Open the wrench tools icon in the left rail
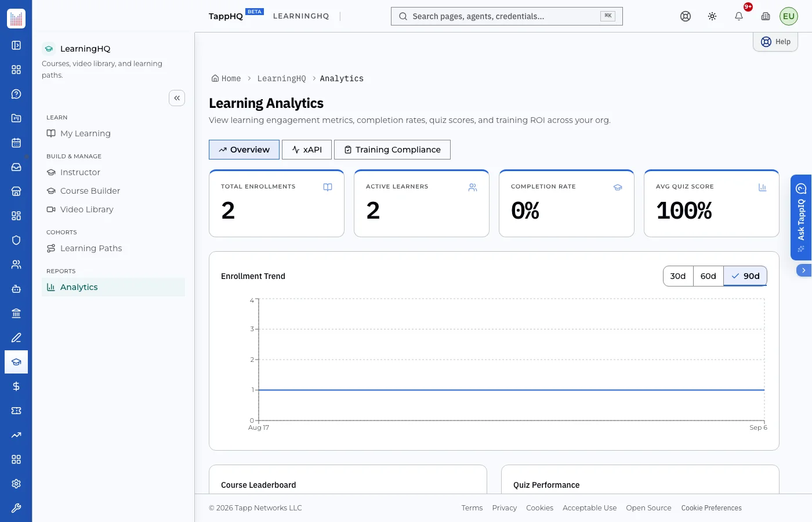Viewport: 812px width, 522px height. 16,508
